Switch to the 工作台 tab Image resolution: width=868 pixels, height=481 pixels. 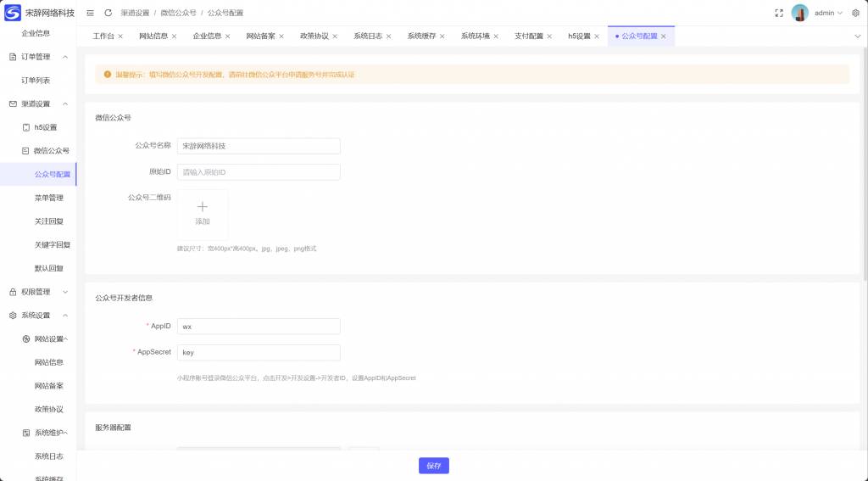[103, 36]
